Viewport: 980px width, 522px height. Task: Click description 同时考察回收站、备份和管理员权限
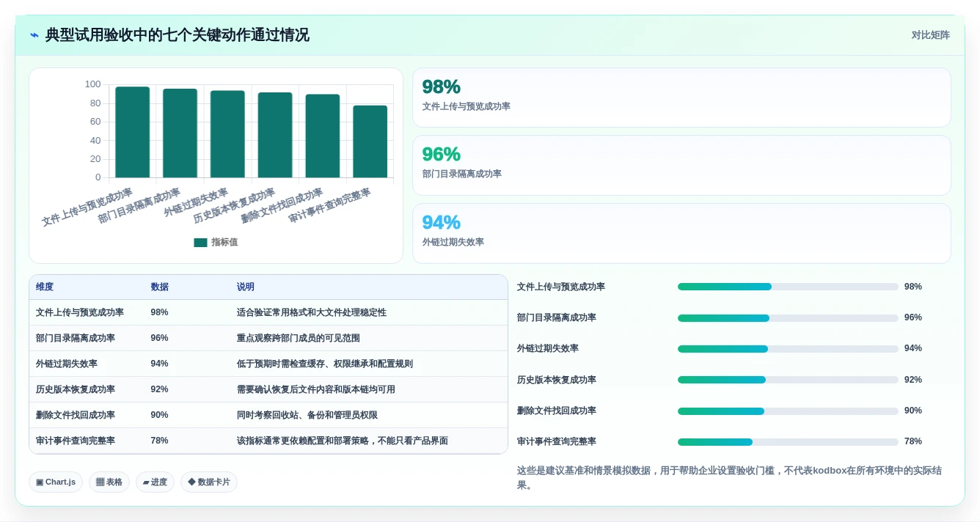(x=307, y=415)
